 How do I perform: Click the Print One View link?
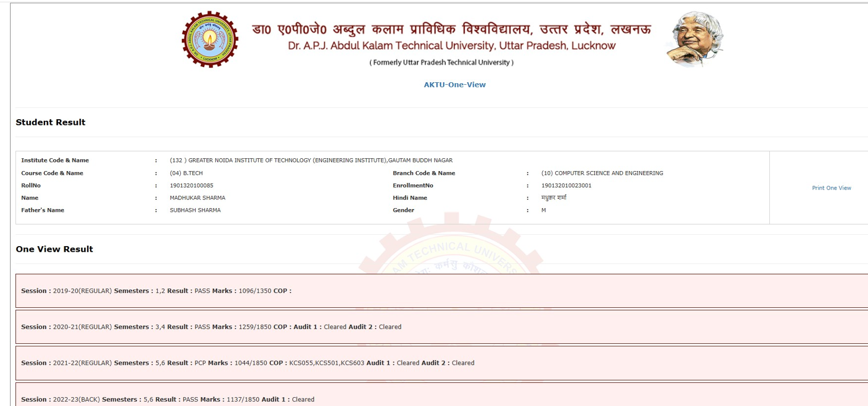[831, 188]
